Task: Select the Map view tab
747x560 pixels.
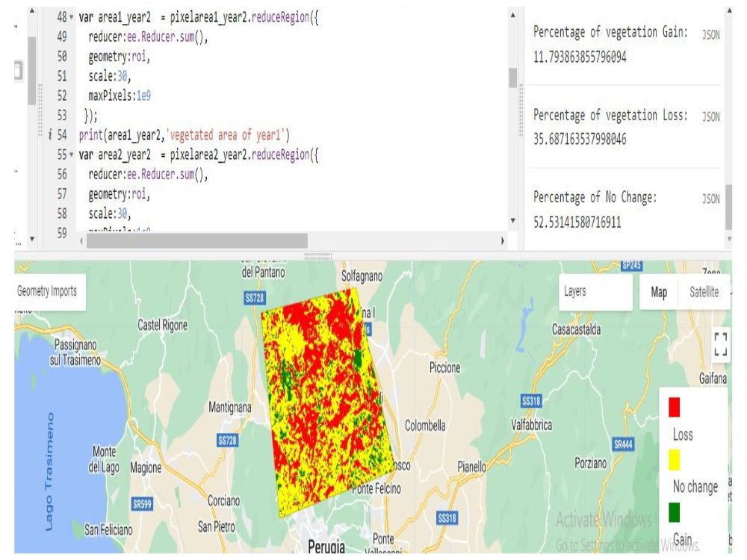Action: click(x=658, y=293)
